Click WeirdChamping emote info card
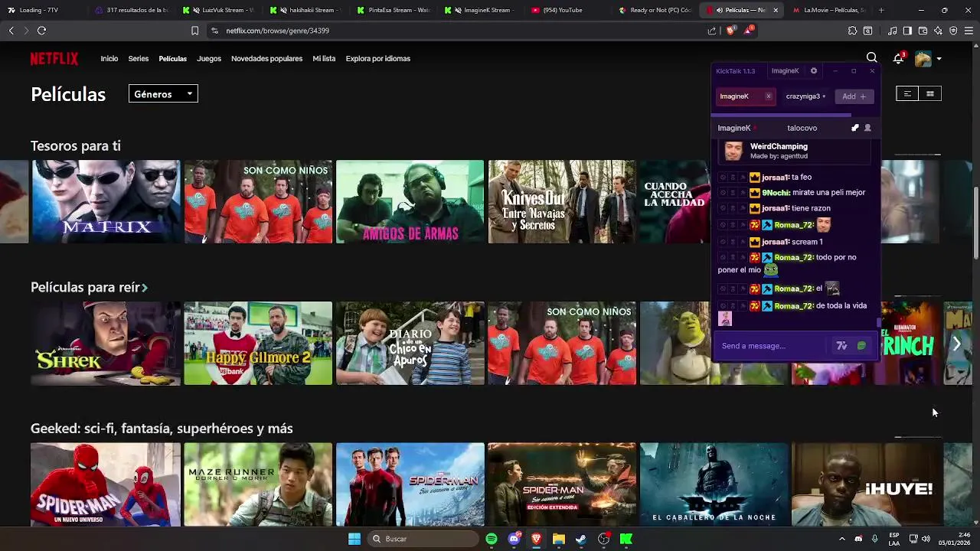980x551 pixels. 795,151
